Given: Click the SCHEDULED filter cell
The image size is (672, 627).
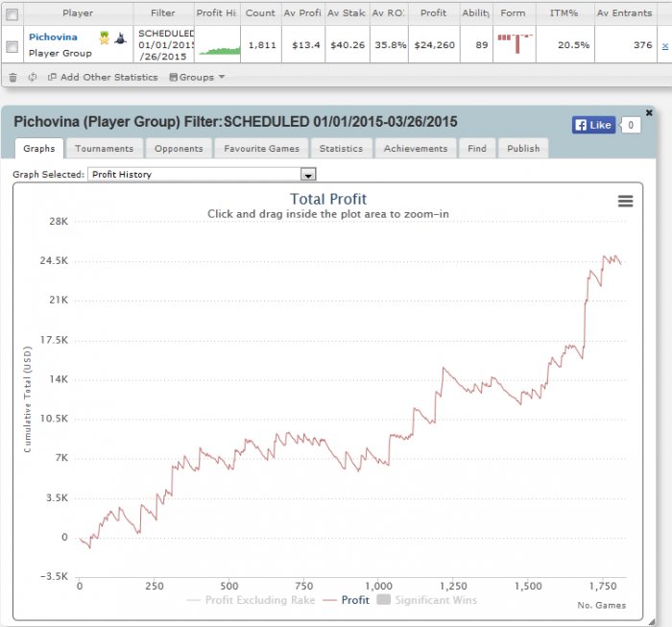Looking at the screenshot, I should click(166, 45).
